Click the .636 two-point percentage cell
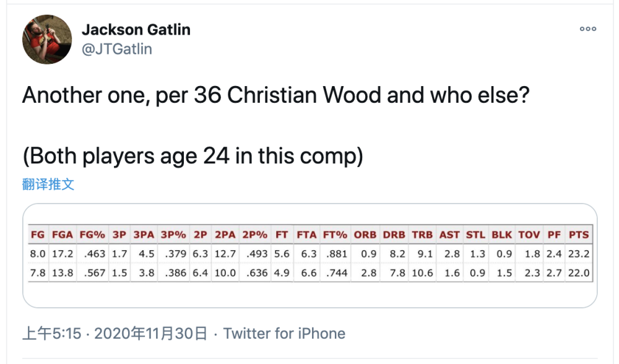The height and width of the screenshot is (364, 619). pos(255,273)
